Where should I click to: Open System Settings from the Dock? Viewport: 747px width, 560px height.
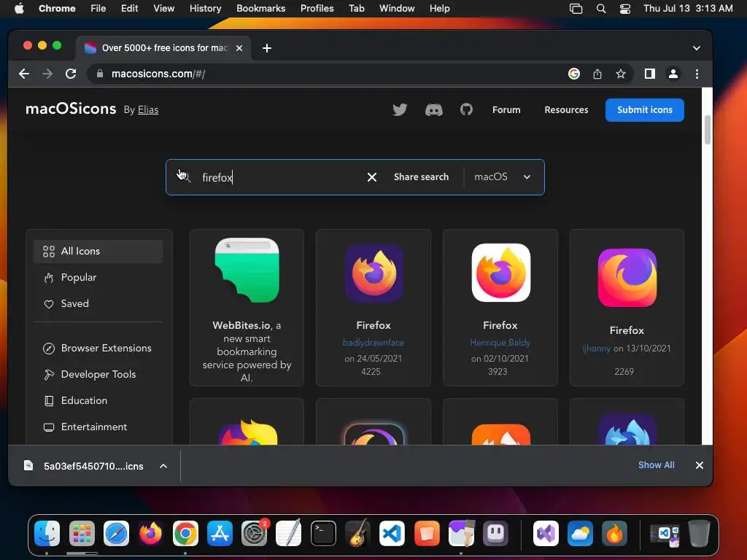(255, 533)
